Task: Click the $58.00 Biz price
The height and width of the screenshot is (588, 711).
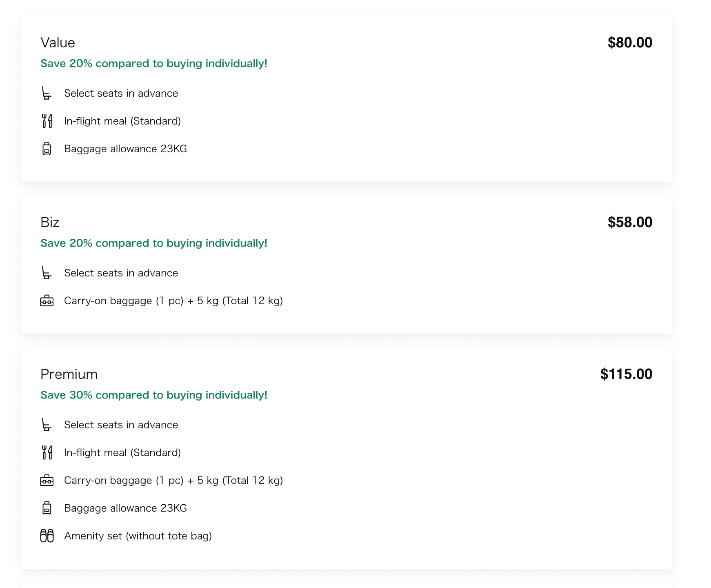Action: coord(629,223)
